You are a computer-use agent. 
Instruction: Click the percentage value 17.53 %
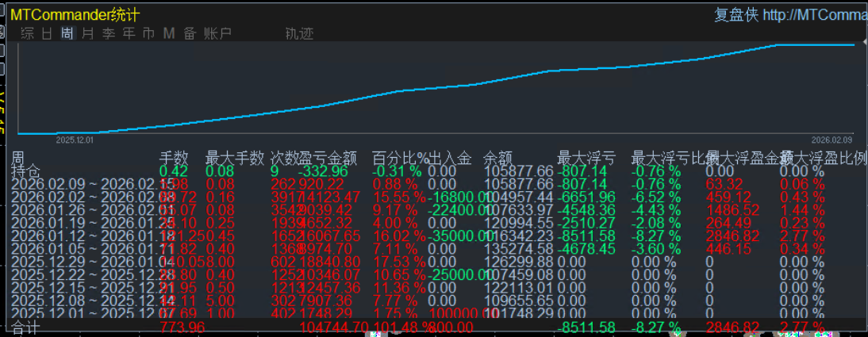coord(398,262)
